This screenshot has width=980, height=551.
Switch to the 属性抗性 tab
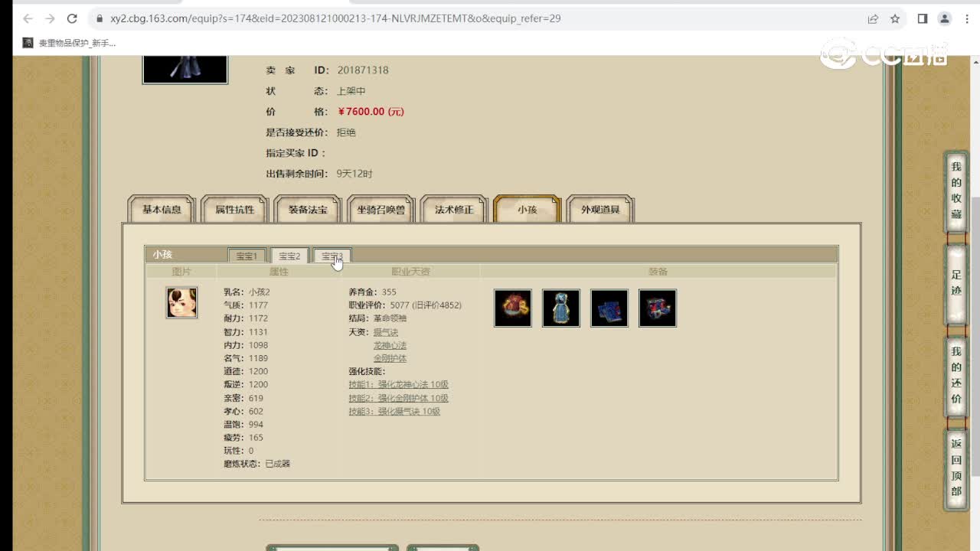234,209
